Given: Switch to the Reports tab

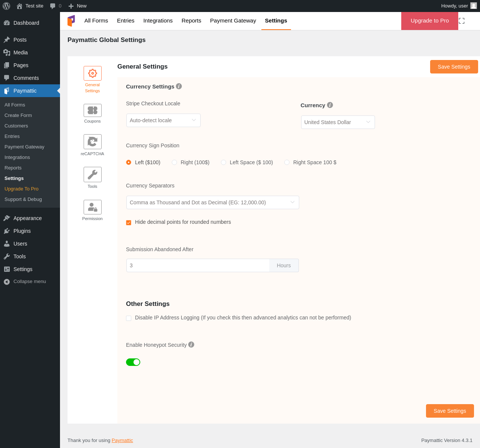Looking at the screenshot, I should coord(191,21).
